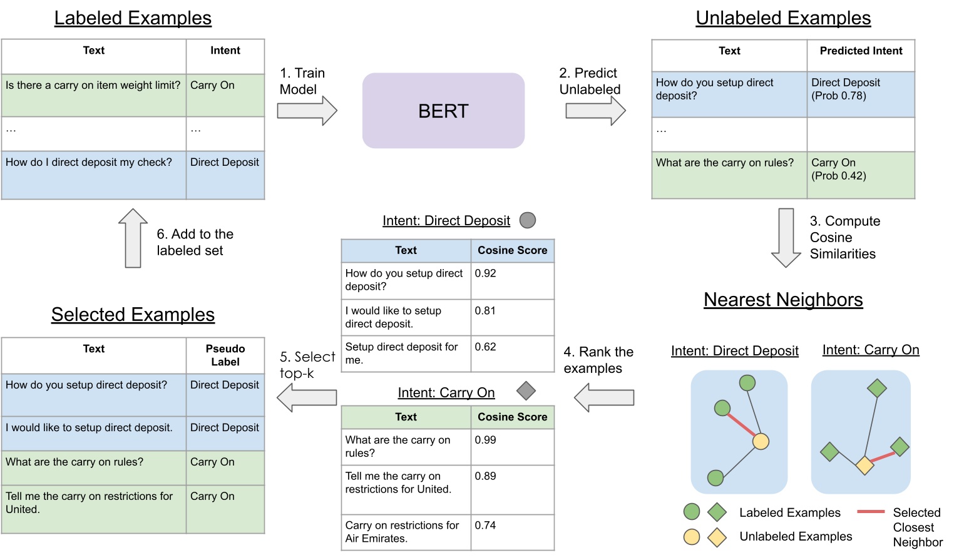Click the red 'Selected Closest Neighbor' legend line
979x560 pixels.
871,512
